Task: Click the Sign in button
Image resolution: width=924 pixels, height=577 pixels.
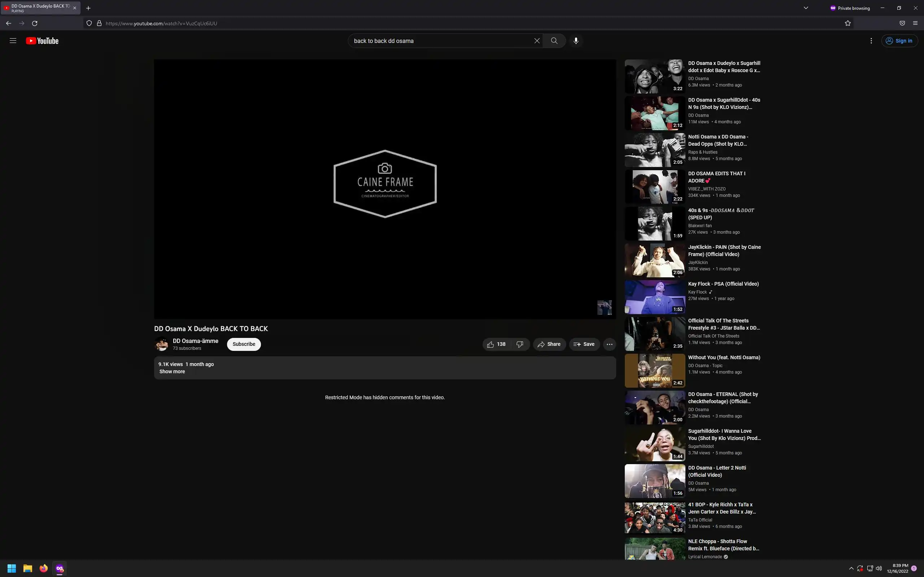Action: [899, 41]
